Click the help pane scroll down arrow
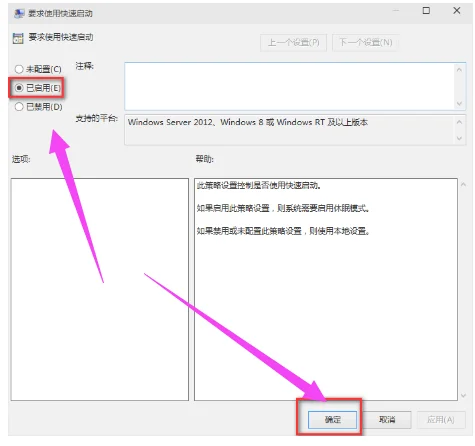This screenshot has width=475, height=446. pyautogui.click(x=463, y=395)
